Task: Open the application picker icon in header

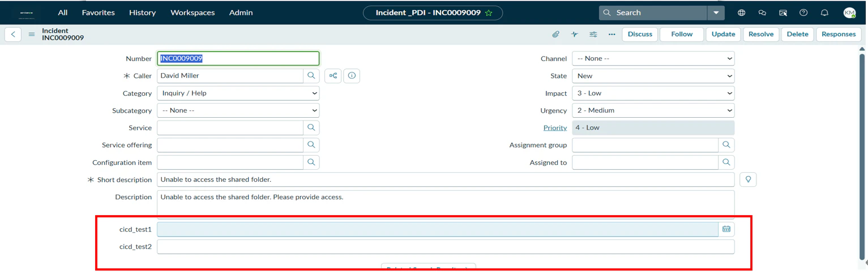Action: coord(783,12)
